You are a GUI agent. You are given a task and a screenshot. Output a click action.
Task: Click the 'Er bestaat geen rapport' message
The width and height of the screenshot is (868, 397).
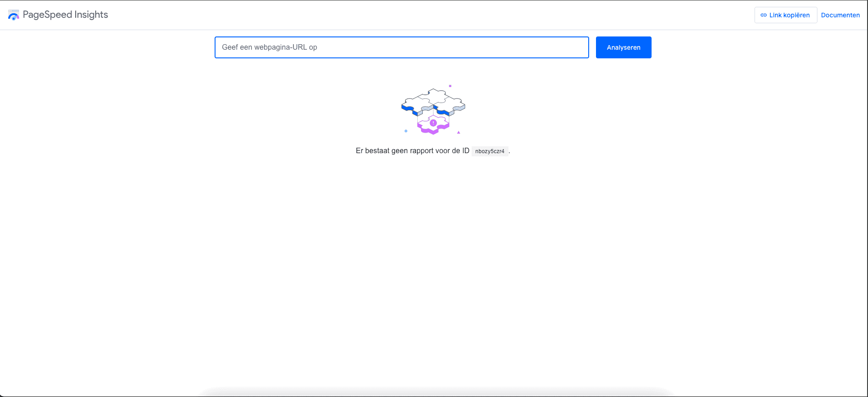[432, 151]
